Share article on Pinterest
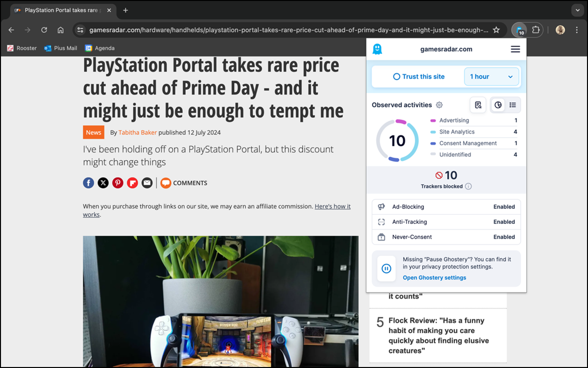Image resolution: width=588 pixels, height=368 pixels. click(x=118, y=183)
